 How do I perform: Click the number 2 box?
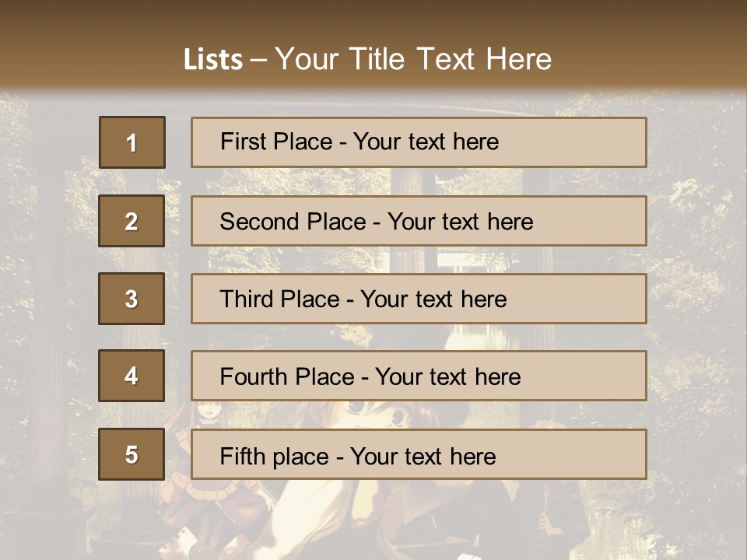point(132,221)
